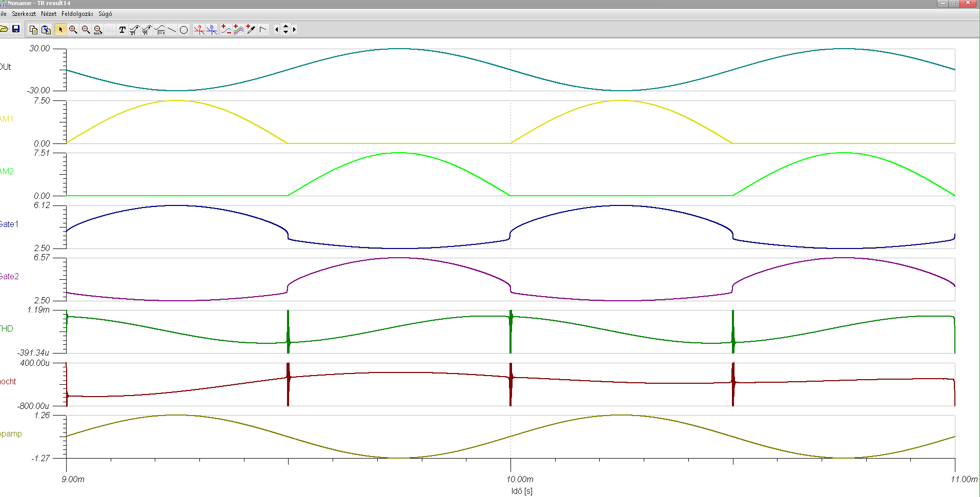Toggle cursor A red marker
This screenshot has width=980, height=497.
pyautogui.click(x=199, y=29)
